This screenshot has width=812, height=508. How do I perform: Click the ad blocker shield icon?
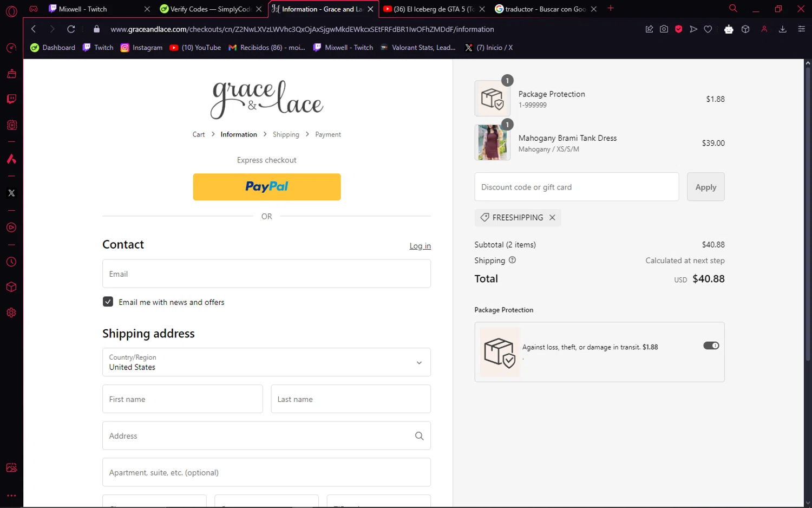pyautogui.click(x=678, y=29)
